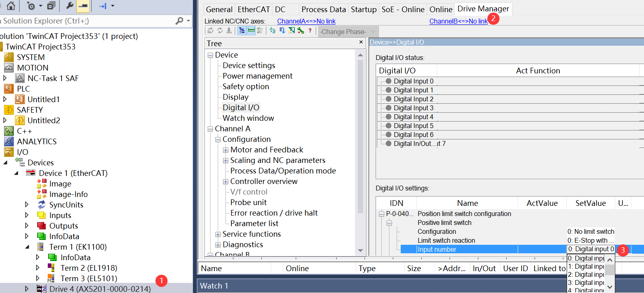Click the magnifier search icon in Solution Explorer

[179, 21]
